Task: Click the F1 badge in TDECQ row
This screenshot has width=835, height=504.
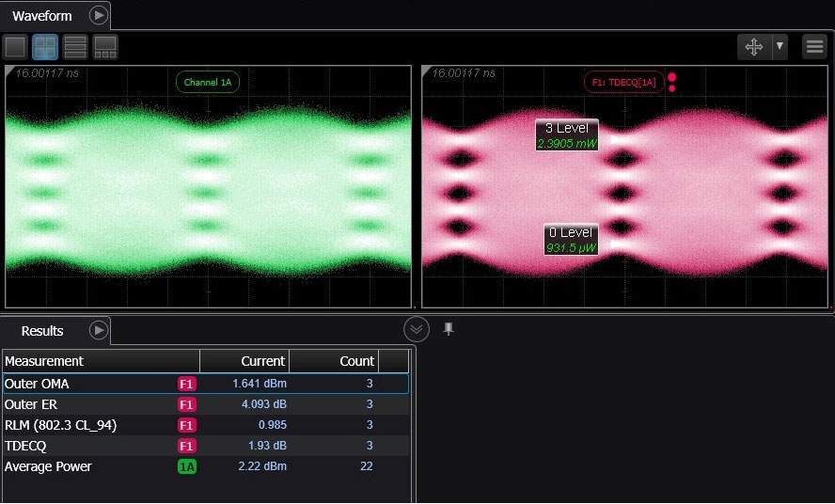Action: tap(187, 446)
